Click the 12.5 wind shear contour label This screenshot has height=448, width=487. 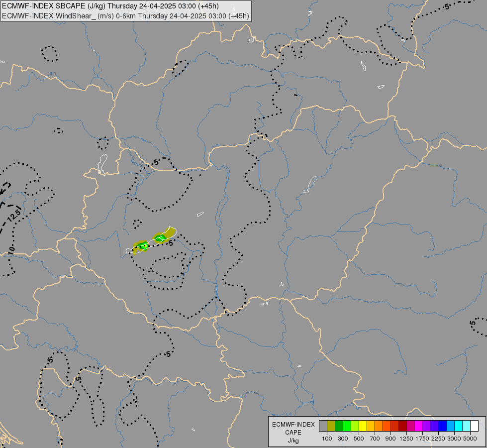14,215
